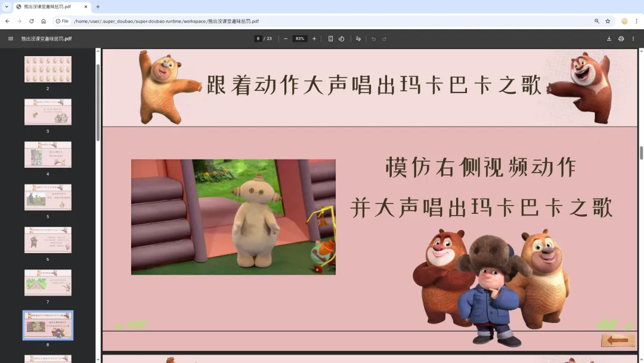This screenshot has height=363, width=644.
Task: Click the slide title 跟着动作大声唱出玛卡巴卡之歌
Action: [374, 85]
